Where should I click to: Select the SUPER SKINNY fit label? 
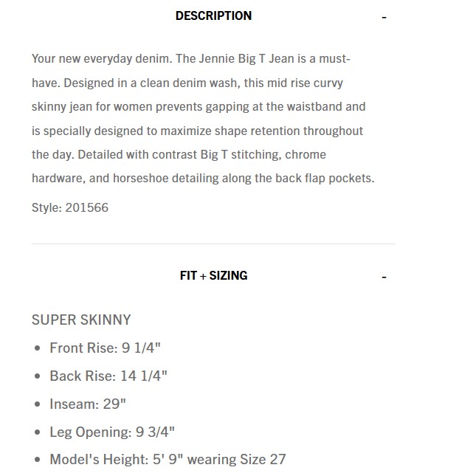81,320
